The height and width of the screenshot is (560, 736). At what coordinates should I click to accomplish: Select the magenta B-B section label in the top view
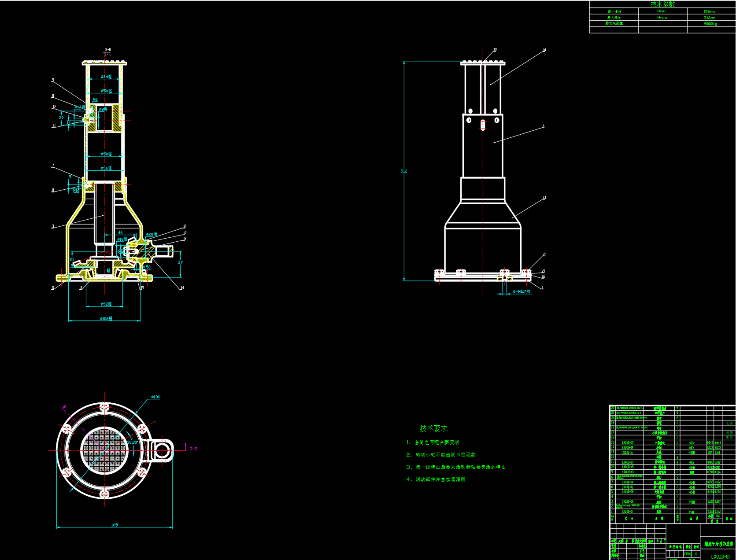(x=193, y=449)
